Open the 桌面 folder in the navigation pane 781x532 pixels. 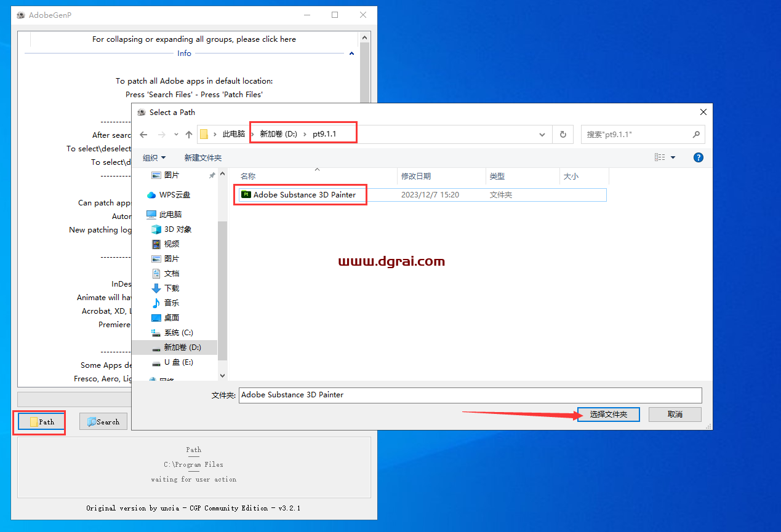click(x=172, y=318)
